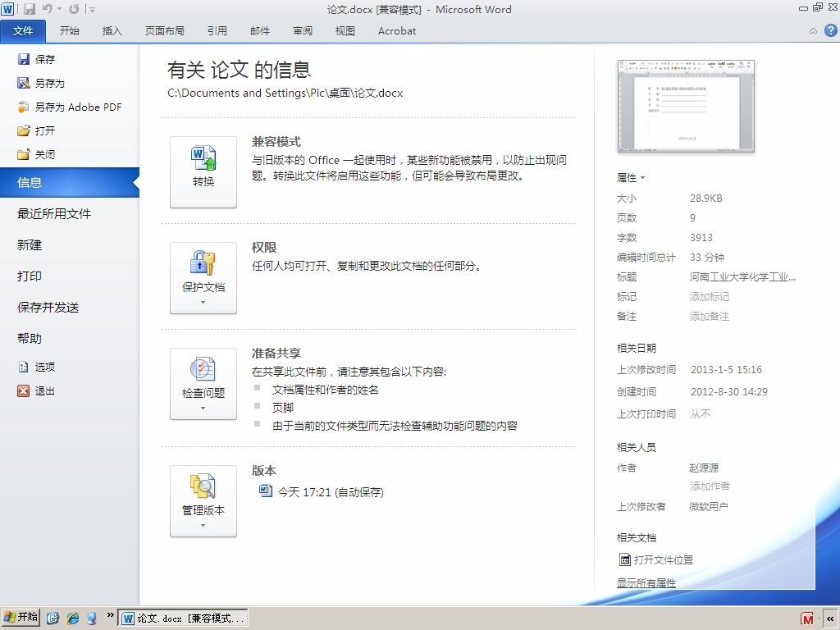The image size is (840, 630).
Task: Click 添加作者 to add an author
Action: 710,486
